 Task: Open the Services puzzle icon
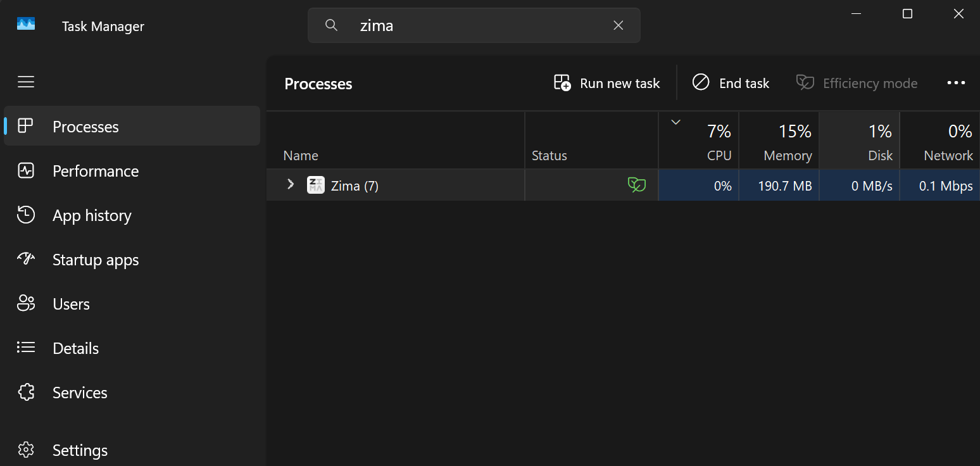[25, 393]
